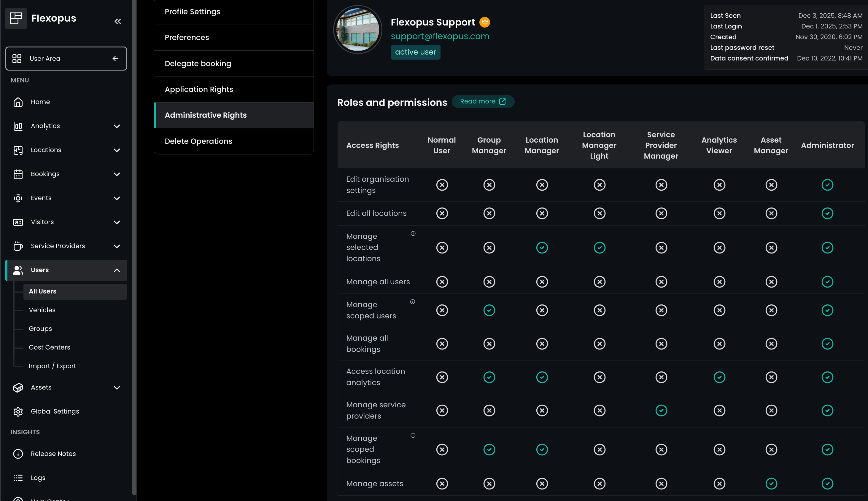868x501 pixels.
Task: Open Global Settings gear icon
Action: [x=18, y=411]
